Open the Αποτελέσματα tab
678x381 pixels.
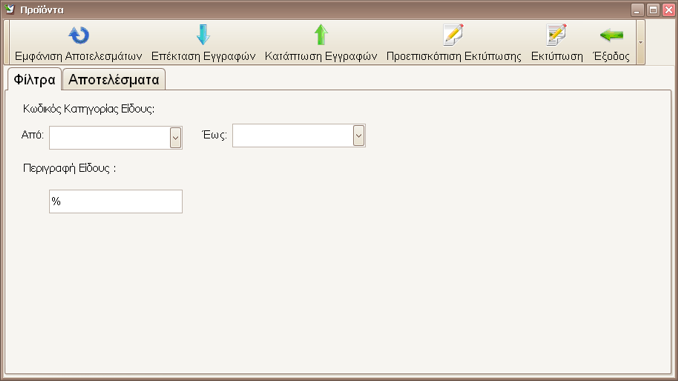114,80
